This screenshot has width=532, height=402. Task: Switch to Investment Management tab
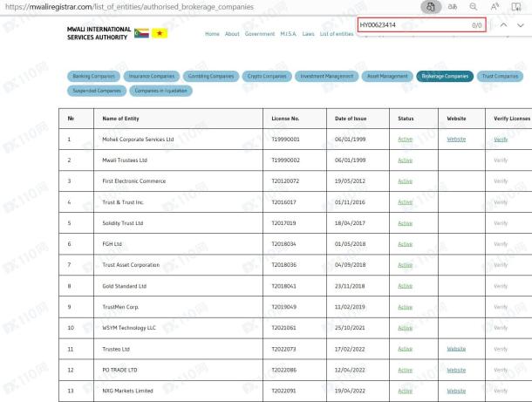coord(327,77)
